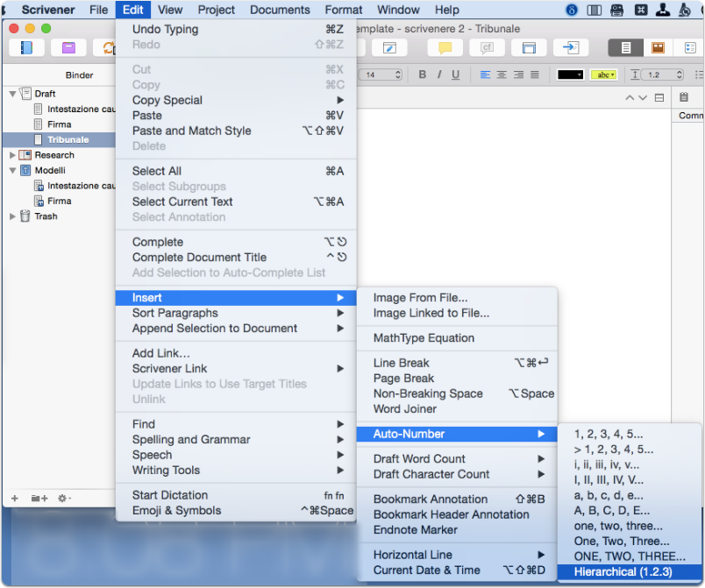
Task: Click the list bullets icon
Action: 699,74
